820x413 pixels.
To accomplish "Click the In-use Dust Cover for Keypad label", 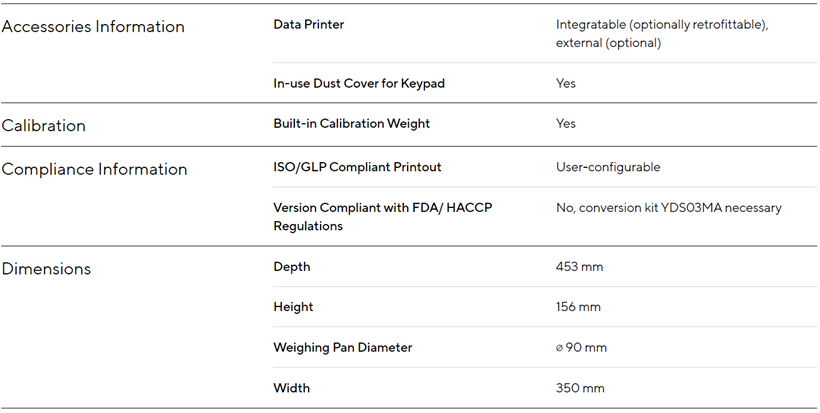I will coord(359,83).
